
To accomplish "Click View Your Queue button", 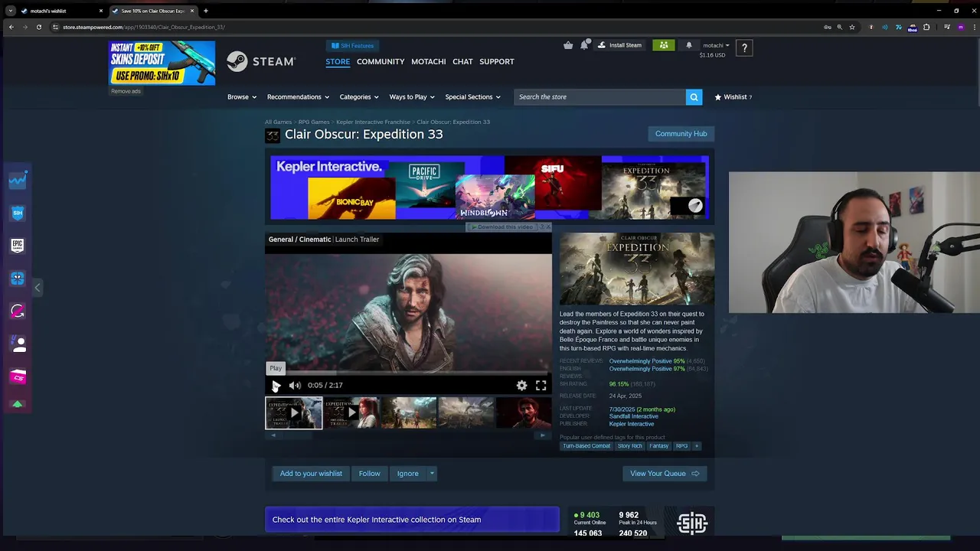I will point(665,474).
